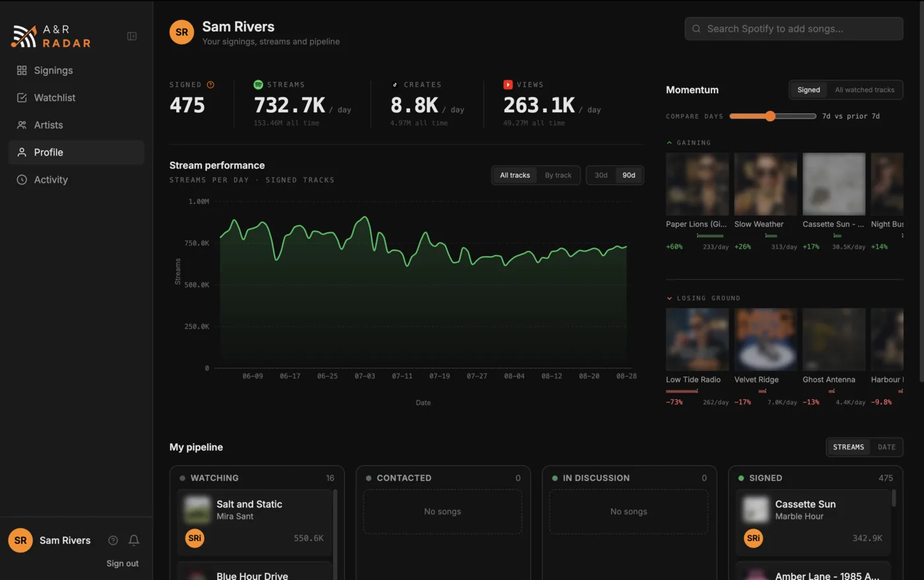924x580 pixels.
Task: Click the Paper Lions momentum bar
Action: click(x=710, y=236)
